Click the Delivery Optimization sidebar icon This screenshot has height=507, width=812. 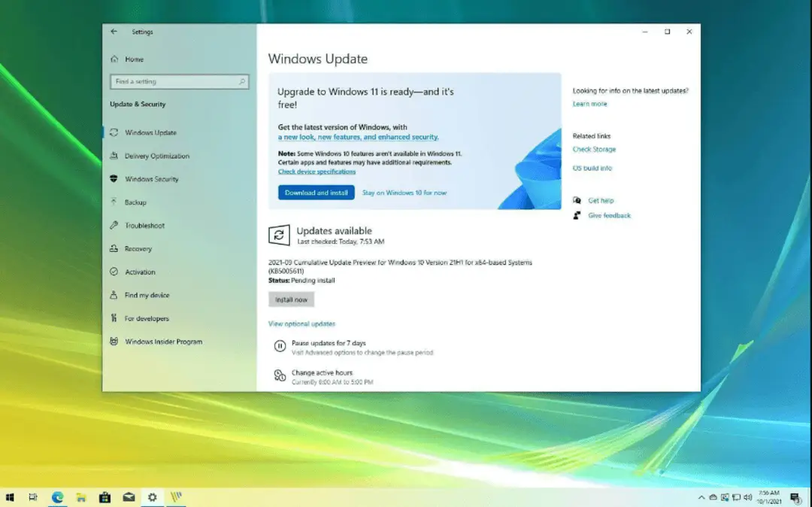pyautogui.click(x=114, y=156)
